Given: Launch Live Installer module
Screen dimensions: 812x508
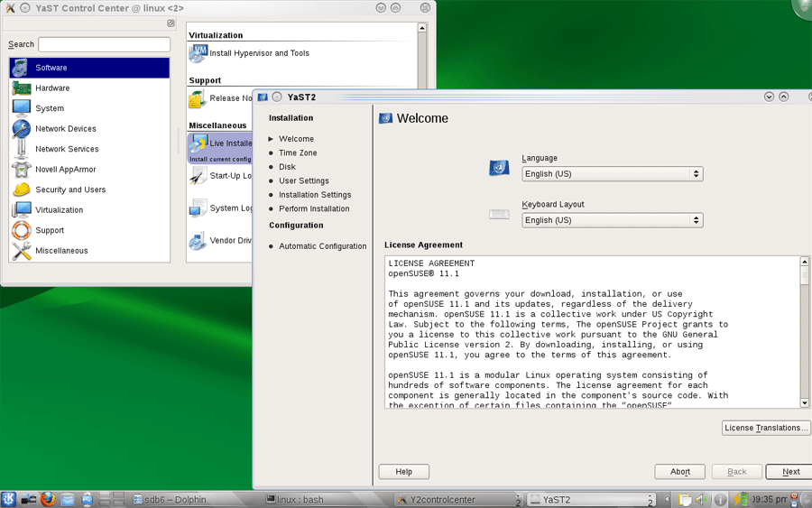Looking at the screenshot, I should pyautogui.click(x=220, y=148).
